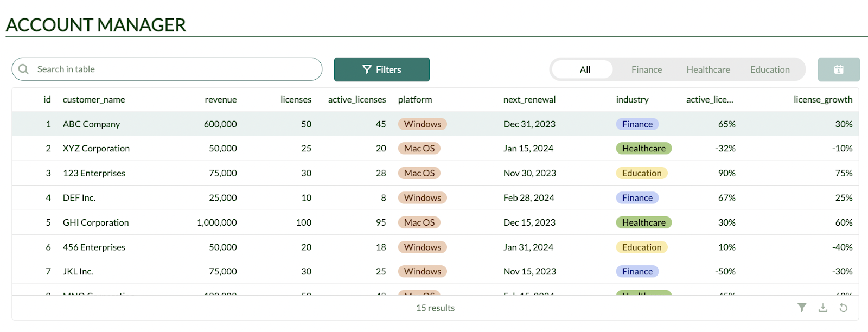Click the Jan 31, 2024 renewal date
Image resolution: width=868 pixels, height=332 pixels.
(528, 247)
